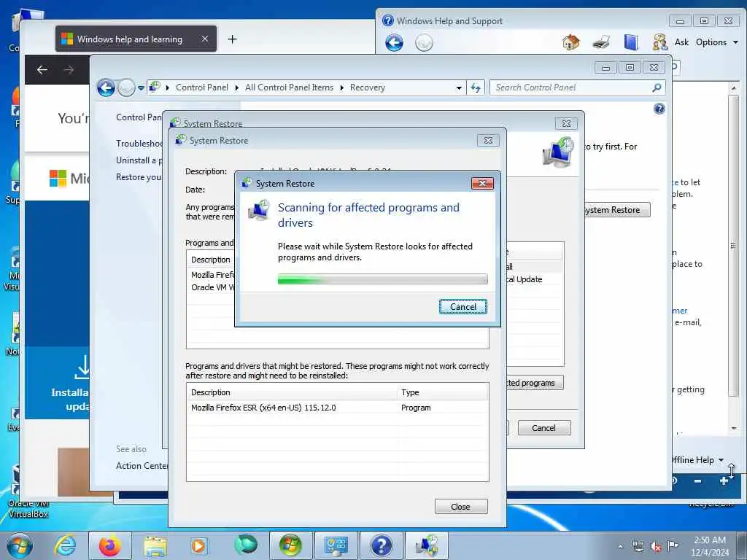The width and height of the screenshot is (747, 560).
Task: Open Options dropdown in Help and Support
Action: point(717,42)
